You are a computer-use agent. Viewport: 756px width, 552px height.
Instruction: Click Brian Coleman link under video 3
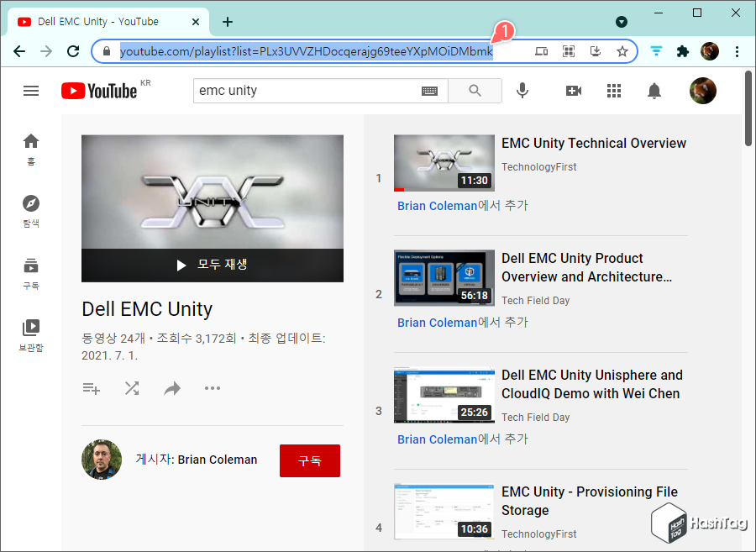point(437,439)
